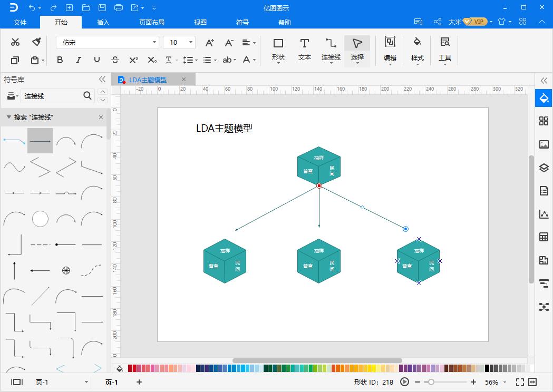553x392 pixels.
Task: Toggle underline formatting
Action: 96,60
